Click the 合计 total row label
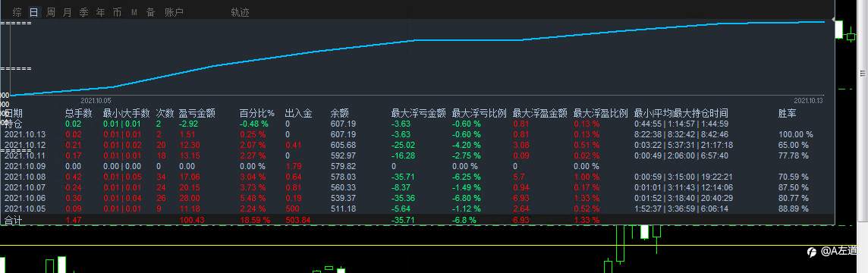The image size is (868, 273). [x=14, y=220]
